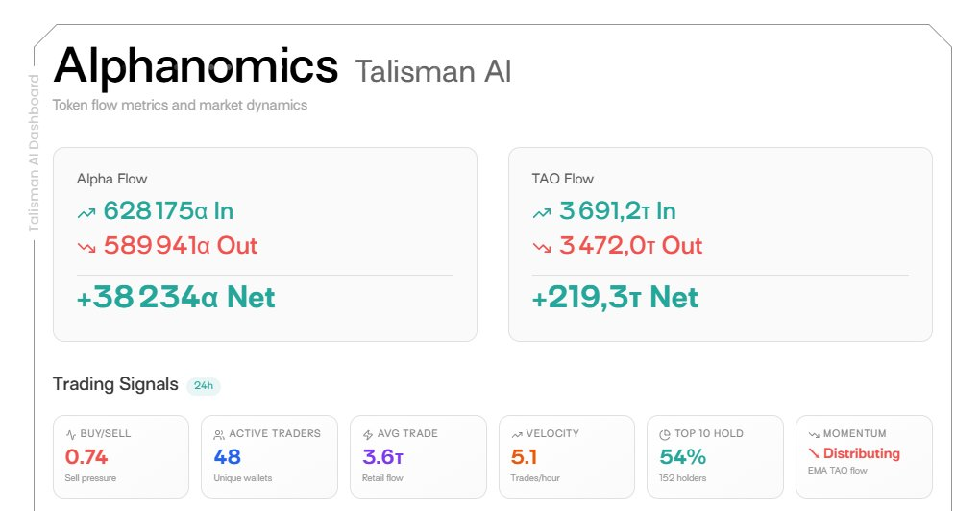This screenshot has height=511, width=980.
Task: Click the Alpha Flow outflow trend-down icon
Action: click(86, 247)
